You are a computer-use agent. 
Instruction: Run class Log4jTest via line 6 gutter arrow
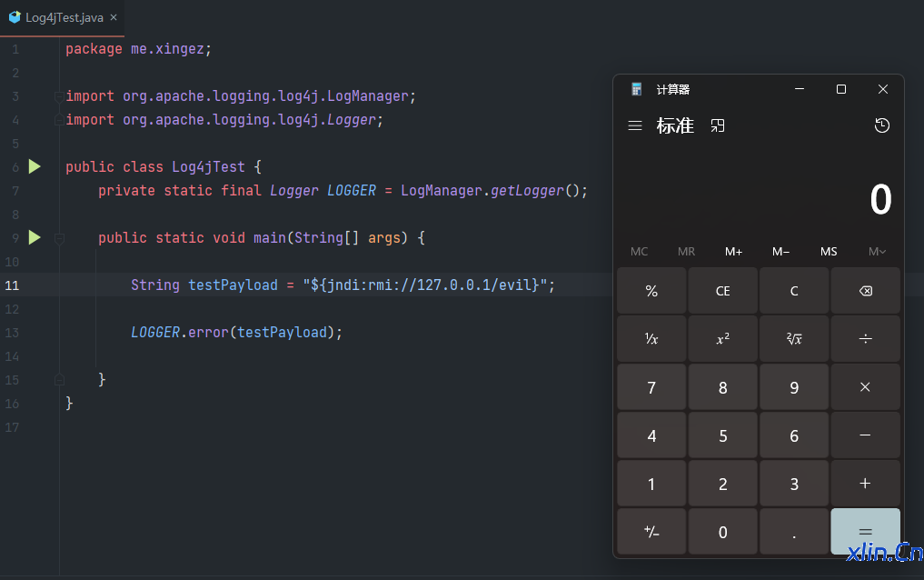tap(35, 166)
